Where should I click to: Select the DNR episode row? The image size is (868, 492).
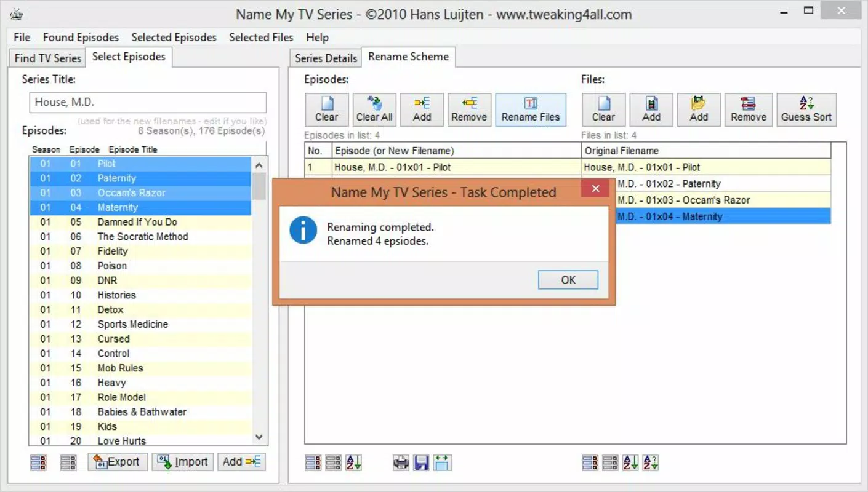[x=140, y=280]
